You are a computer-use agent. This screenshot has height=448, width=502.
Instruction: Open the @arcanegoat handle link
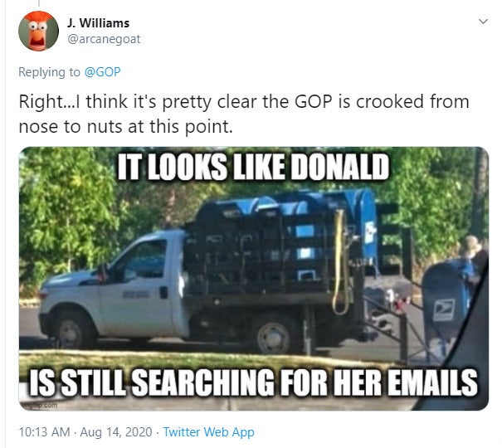tap(104, 39)
